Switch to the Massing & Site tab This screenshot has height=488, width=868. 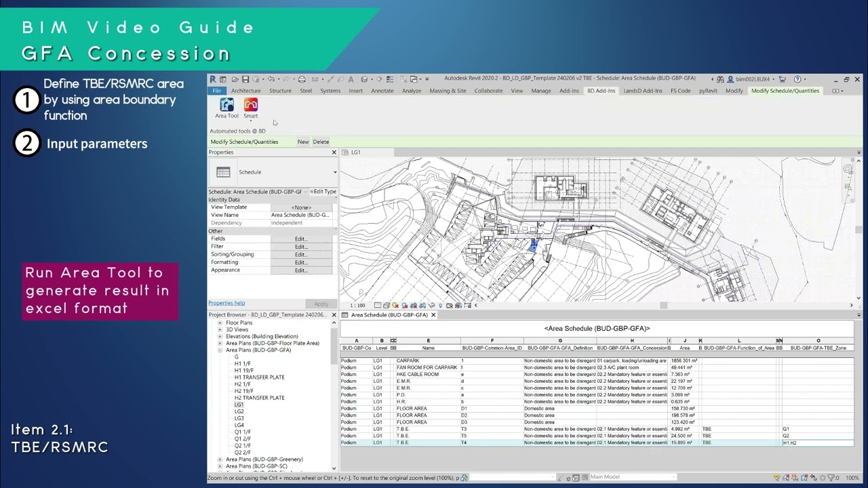click(448, 91)
